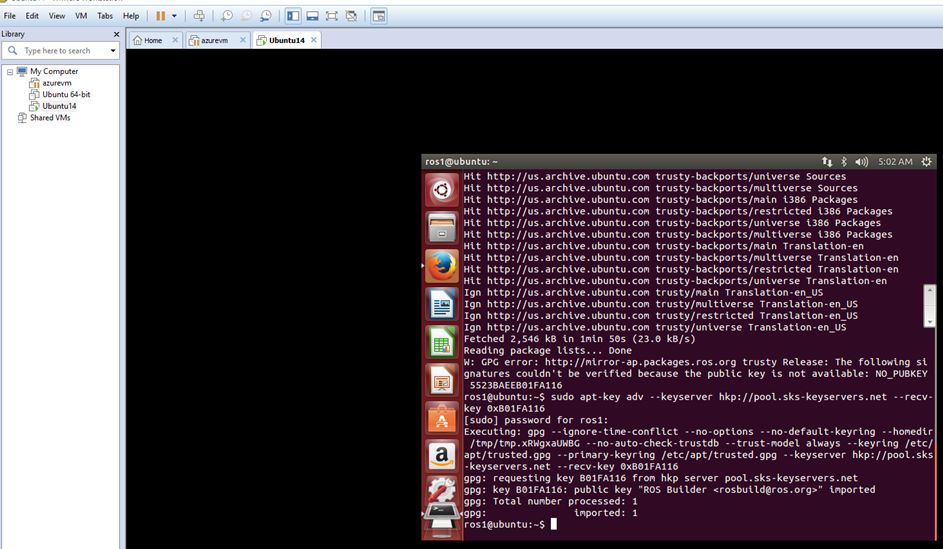Launch LibreOffice Writer from the launcher
The width and height of the screenshot is (943, 549).
441,304
